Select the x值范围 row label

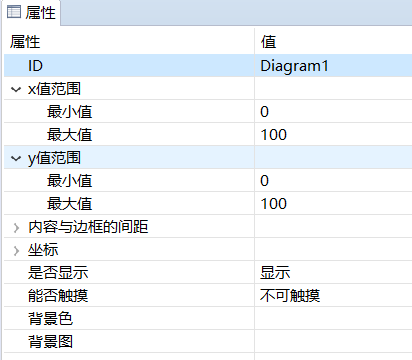[54, 89]
